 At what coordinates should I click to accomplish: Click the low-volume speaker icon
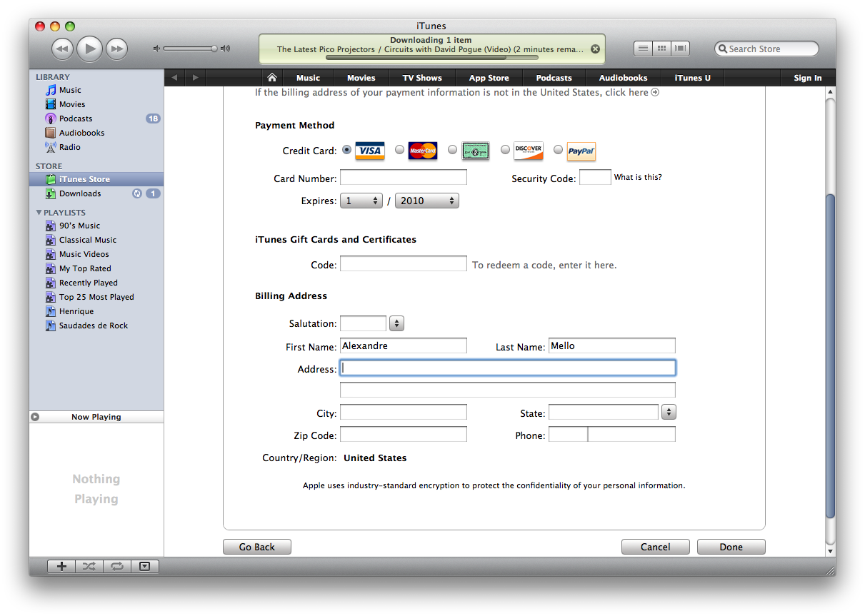156,49
